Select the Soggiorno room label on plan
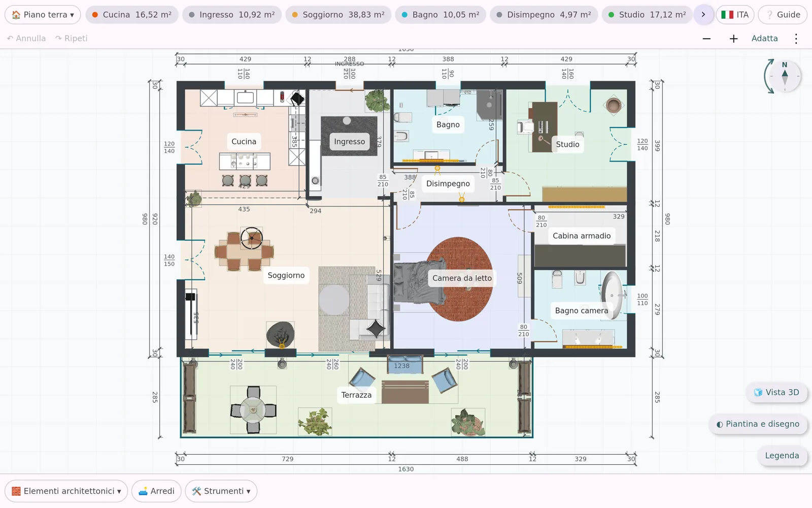The image size is (812, 508). tap(286, 275)
